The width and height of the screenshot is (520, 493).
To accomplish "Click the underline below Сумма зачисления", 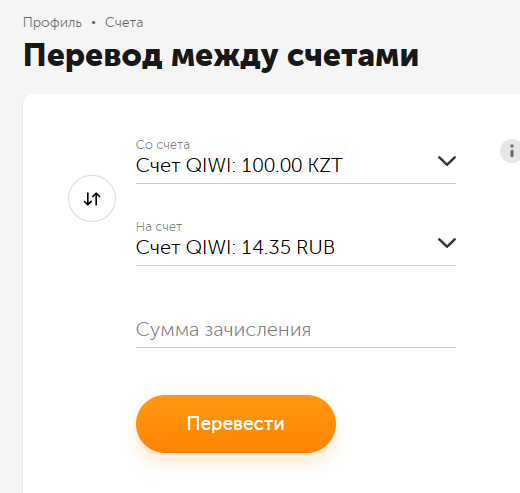I will 296,347.
